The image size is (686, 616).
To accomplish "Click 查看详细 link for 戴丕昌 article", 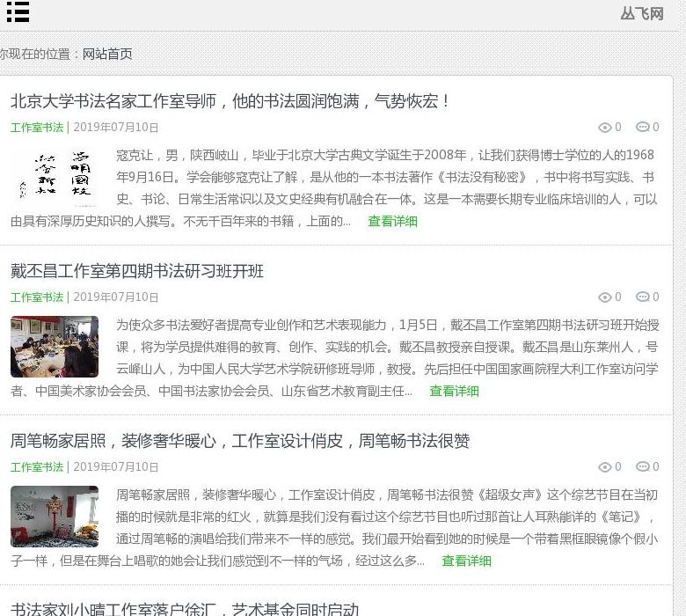I will pyautogui.click(x=454, y=391).
